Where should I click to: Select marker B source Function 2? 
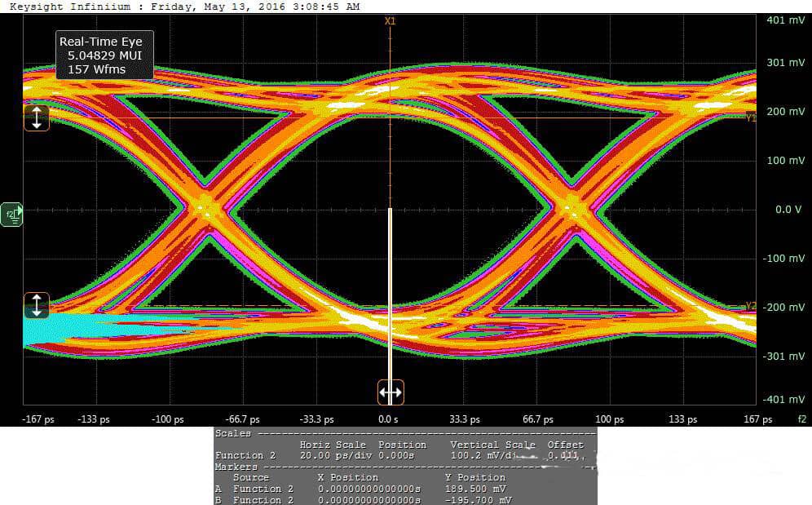coord(263,499)
